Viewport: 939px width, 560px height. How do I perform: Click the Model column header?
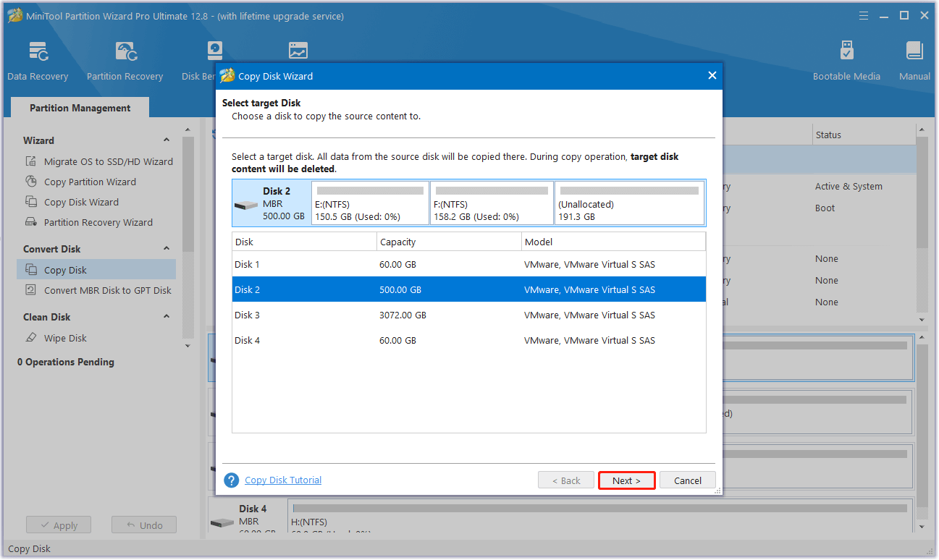pyautogui.click(x=613, y=242)
